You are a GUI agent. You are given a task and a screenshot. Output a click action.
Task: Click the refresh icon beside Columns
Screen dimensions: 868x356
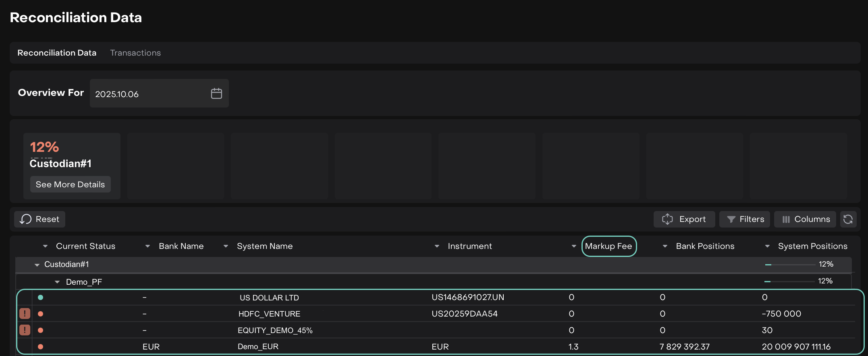pyautogui.click(x=848, y=219)
